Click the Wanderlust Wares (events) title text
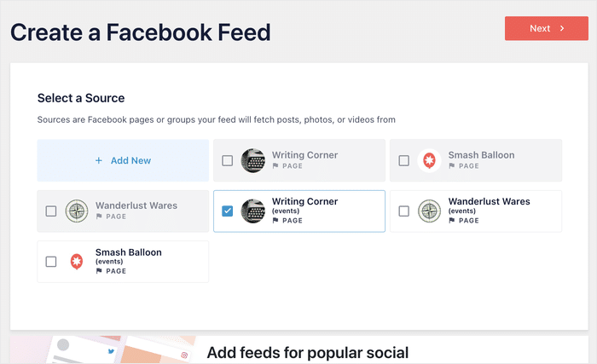597x364 pixels. point(489,201)
